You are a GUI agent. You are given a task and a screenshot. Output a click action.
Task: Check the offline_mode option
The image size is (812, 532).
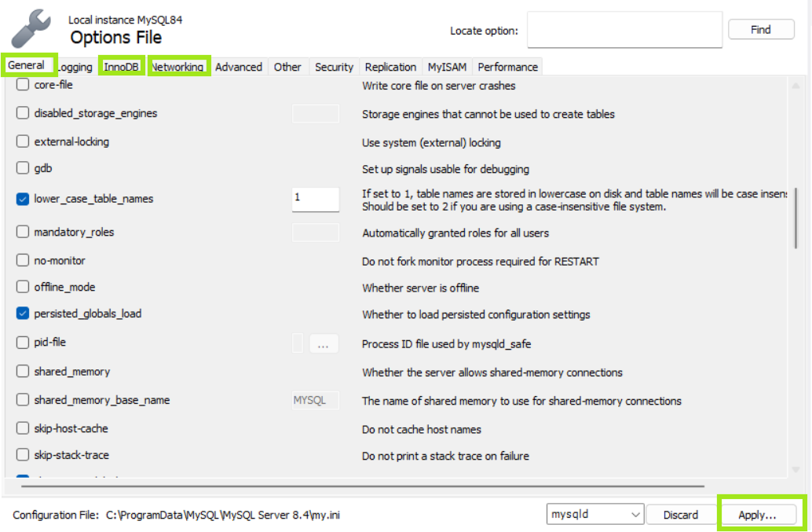(x=23, y=288)
